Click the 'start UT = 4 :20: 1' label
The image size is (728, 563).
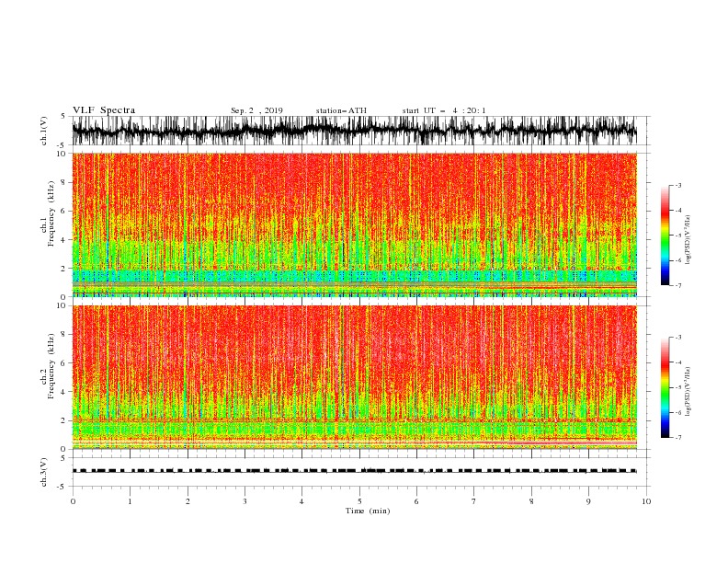[x=444, y=110]
